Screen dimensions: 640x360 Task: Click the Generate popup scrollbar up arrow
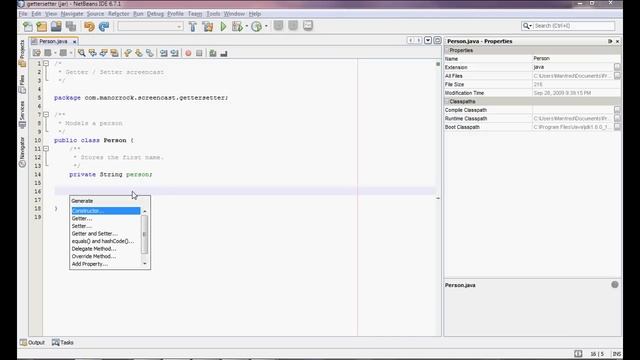pos(144,211)
